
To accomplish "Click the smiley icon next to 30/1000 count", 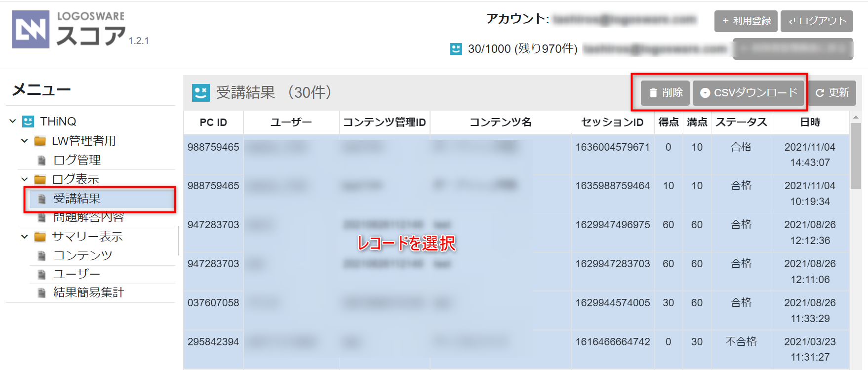I will tap(456, 49).
